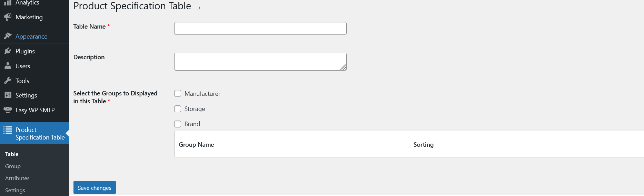The width and height of the screenshot is (644, 196).
Task: Click the Sorting column header
Action: [x=423, y=145]
